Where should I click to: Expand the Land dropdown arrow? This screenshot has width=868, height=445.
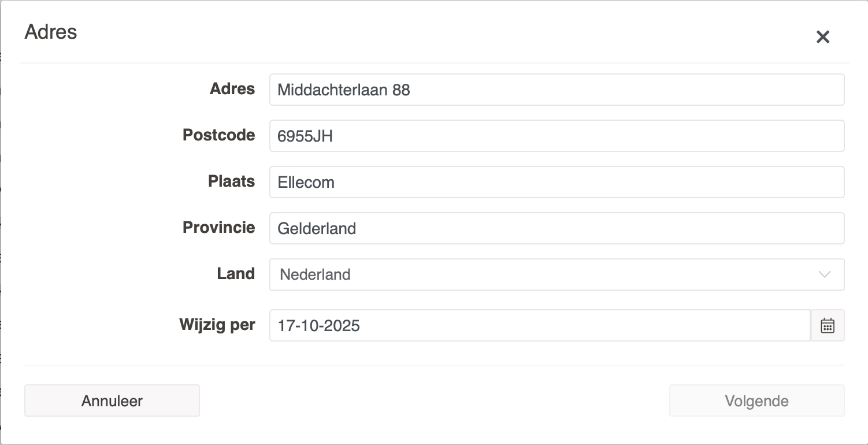pos(825,274)
